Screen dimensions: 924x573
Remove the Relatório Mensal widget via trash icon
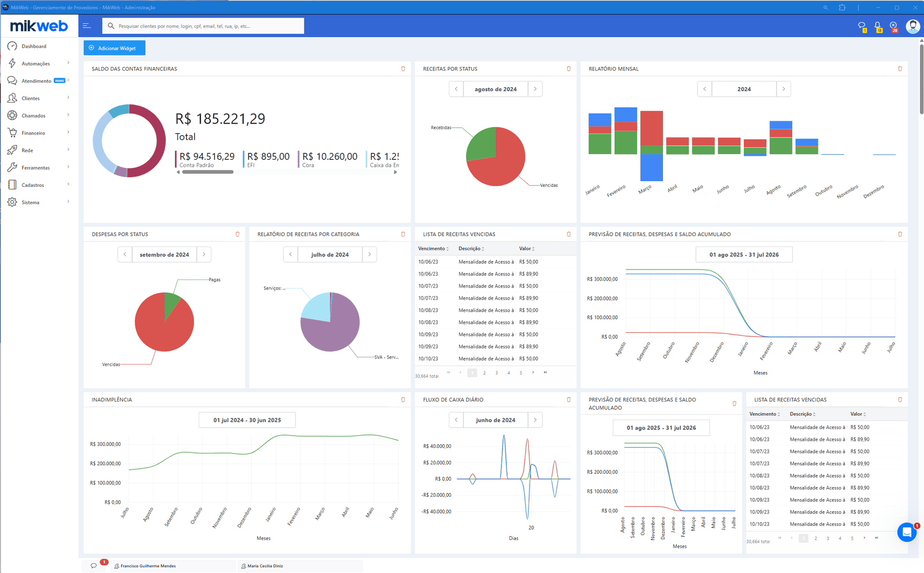[900, 69]
